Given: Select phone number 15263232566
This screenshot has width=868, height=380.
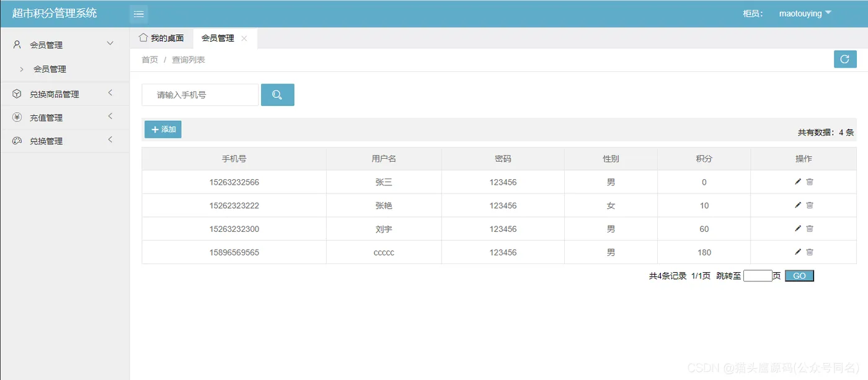Looking at the screenshot, I should coord(234,182).
